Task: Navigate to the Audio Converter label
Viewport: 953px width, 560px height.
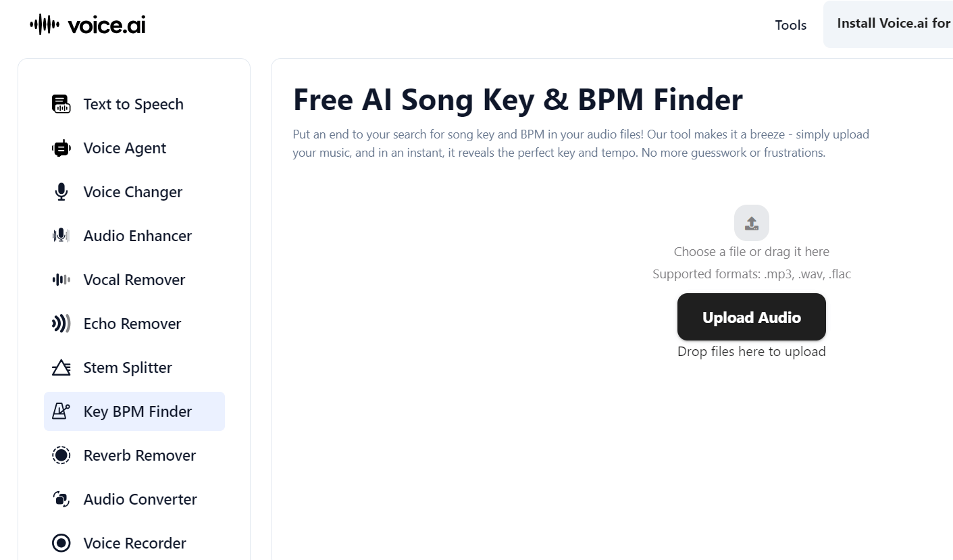Action: [140, 499]
